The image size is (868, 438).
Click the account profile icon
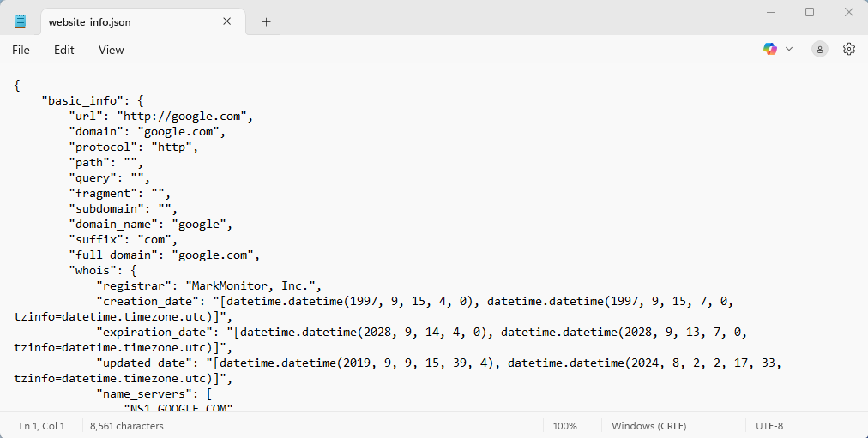point(820,50)
